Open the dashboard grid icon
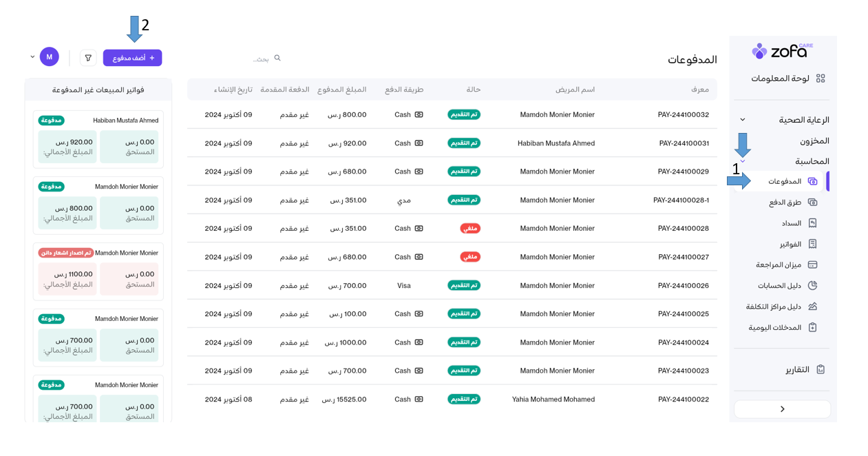868x456 pixels. point(820,79)
